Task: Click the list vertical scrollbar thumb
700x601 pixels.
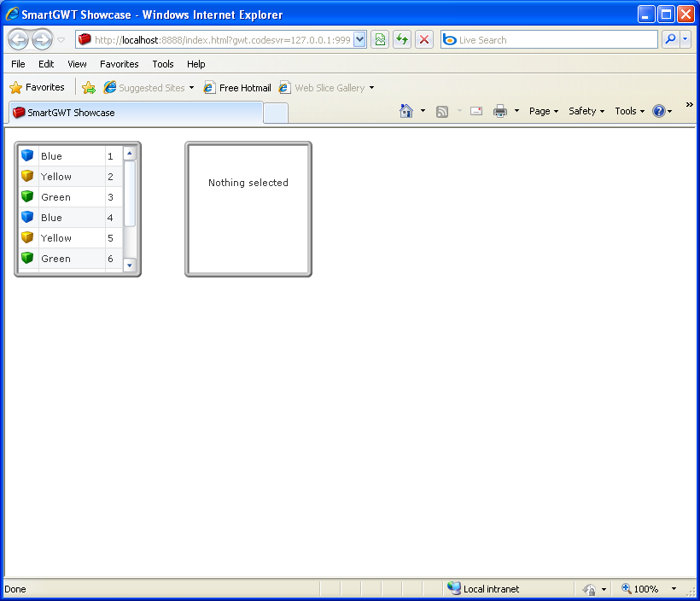Action: pos(130,194)
